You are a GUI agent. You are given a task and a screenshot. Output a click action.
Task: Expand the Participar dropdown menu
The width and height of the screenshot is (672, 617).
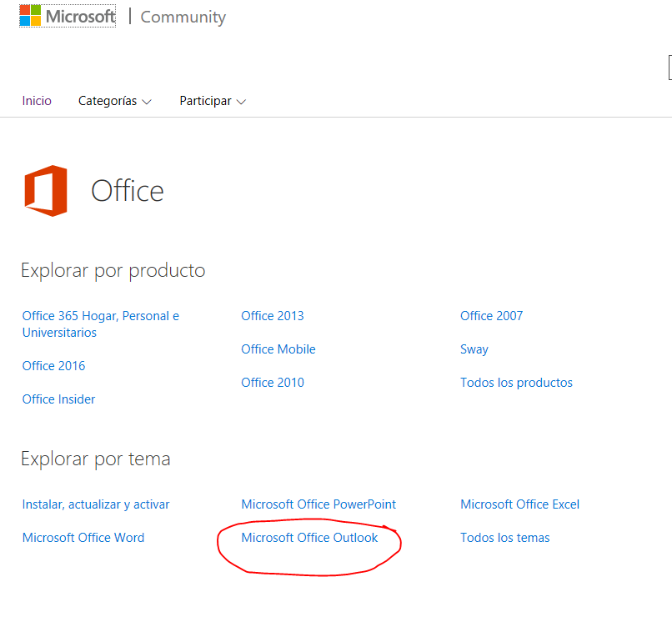(x=213, y=101)
